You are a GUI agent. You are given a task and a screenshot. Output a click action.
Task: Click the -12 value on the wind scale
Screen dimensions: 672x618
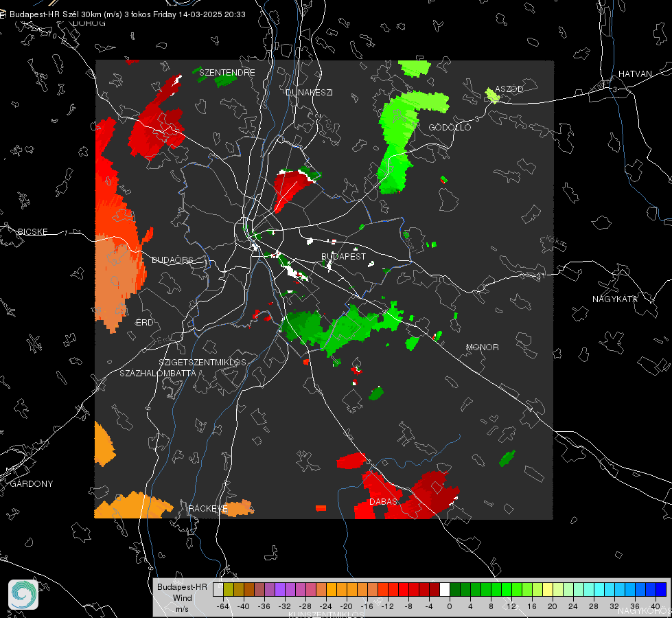[x=388, y=606]
